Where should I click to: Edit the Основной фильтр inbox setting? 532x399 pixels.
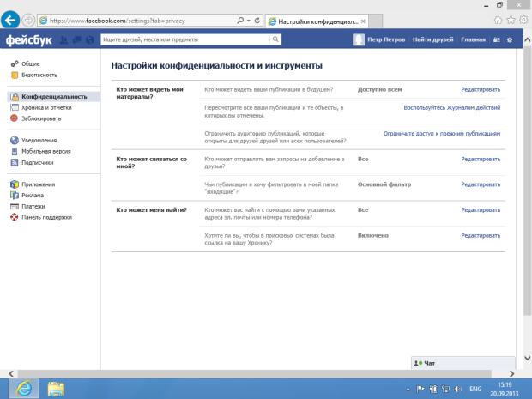click(481, 184)
